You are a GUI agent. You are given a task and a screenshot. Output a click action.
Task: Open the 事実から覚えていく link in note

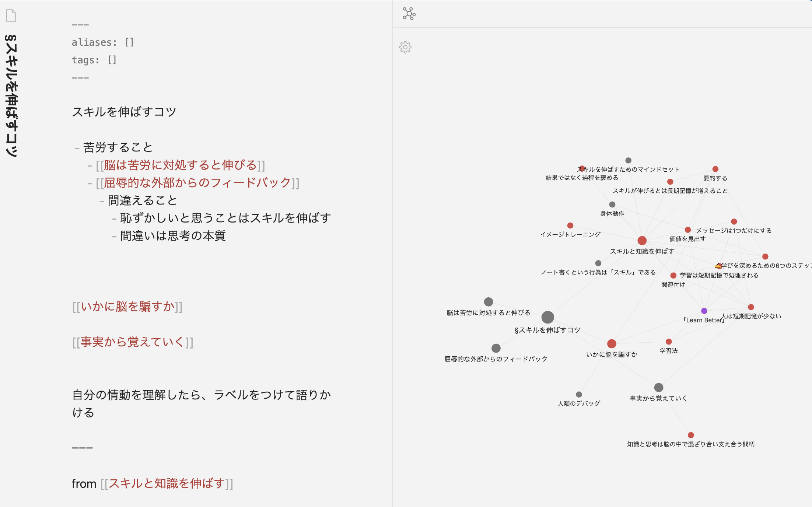[132, 342]
